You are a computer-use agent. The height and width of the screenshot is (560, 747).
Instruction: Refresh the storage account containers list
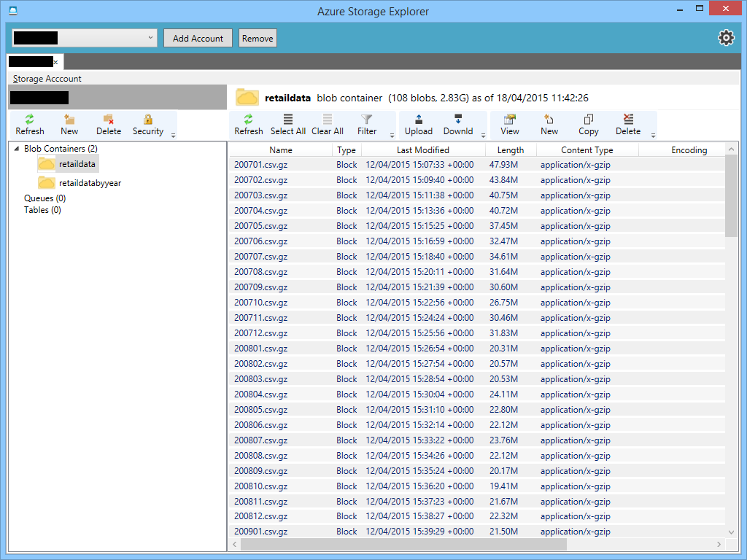[29, 125]
